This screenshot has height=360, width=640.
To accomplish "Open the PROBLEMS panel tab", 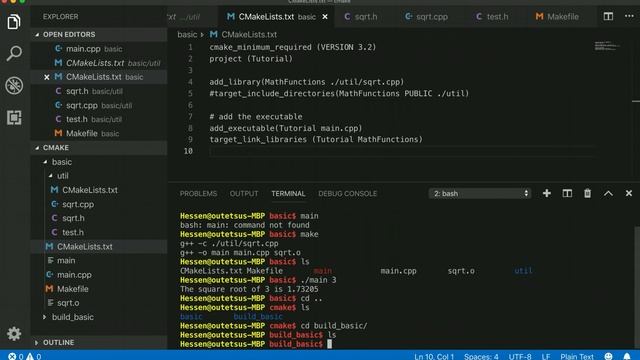I will (198, 193).
